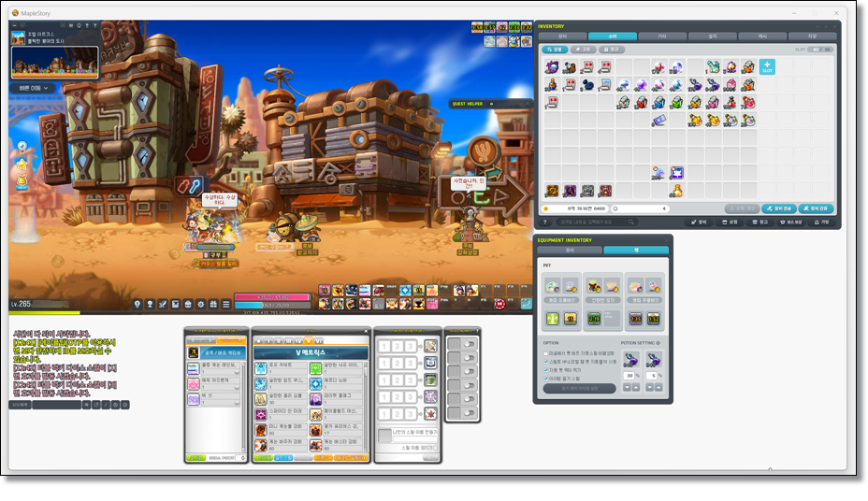Select the first pet equipment slot icon
This screenshot has height=501, width=868.
[553, 286]
